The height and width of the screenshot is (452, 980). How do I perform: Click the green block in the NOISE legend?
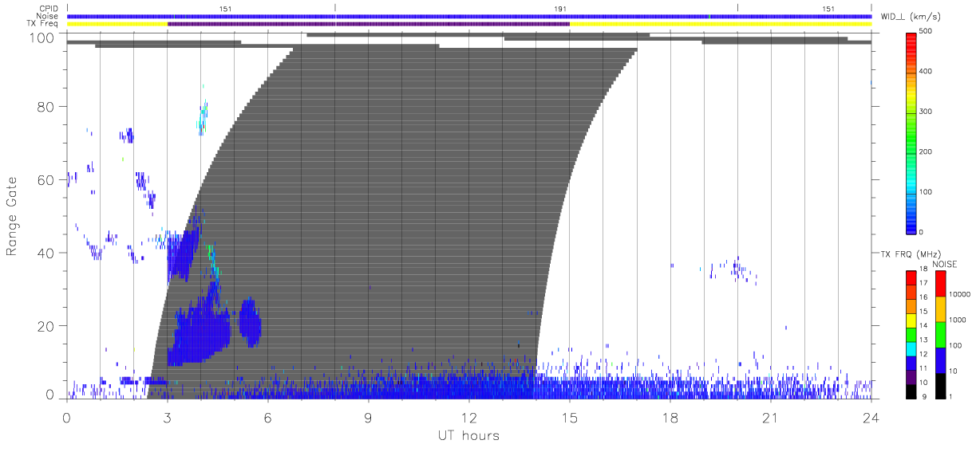pyautogui.click(x=940, y=335)
